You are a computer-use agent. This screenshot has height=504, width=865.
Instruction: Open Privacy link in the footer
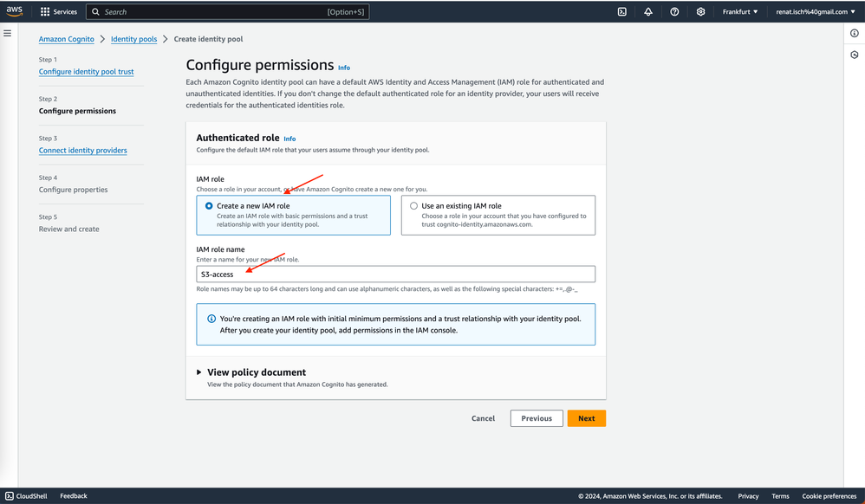[748, 495]
